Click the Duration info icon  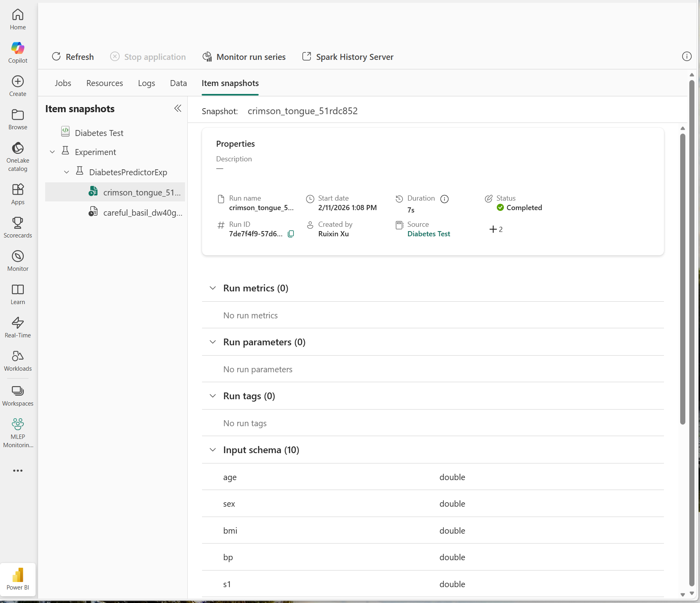[x=444, y=199]
